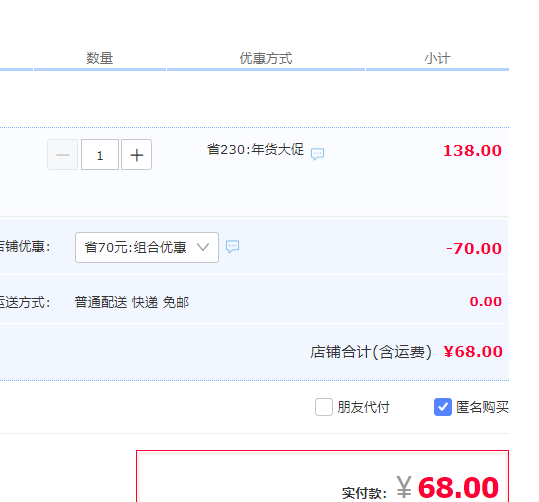
Task: Increase quantity with the plus button
Action: (136, 155)
